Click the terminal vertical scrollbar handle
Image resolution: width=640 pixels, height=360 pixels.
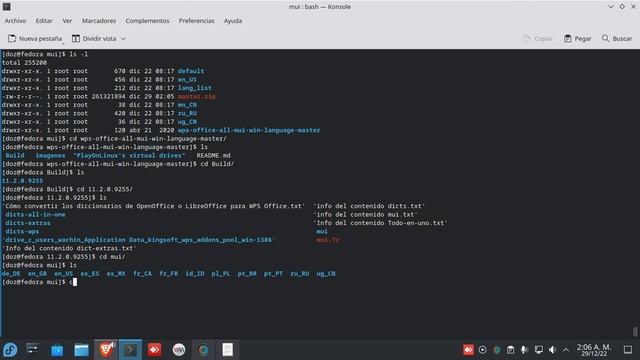click(x=635, y=331)
